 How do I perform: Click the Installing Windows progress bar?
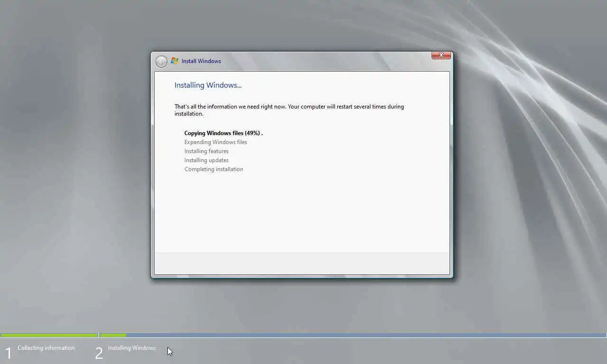click(x=353, y=335)
